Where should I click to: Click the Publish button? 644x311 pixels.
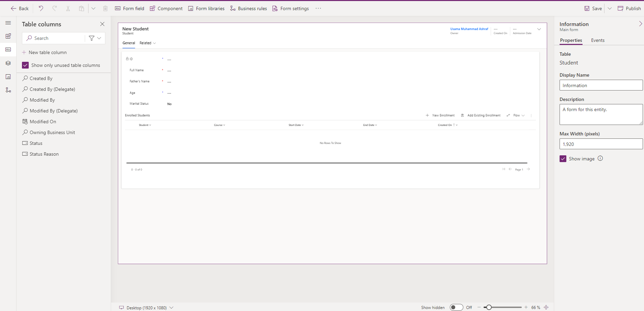(x=629, y=8)
